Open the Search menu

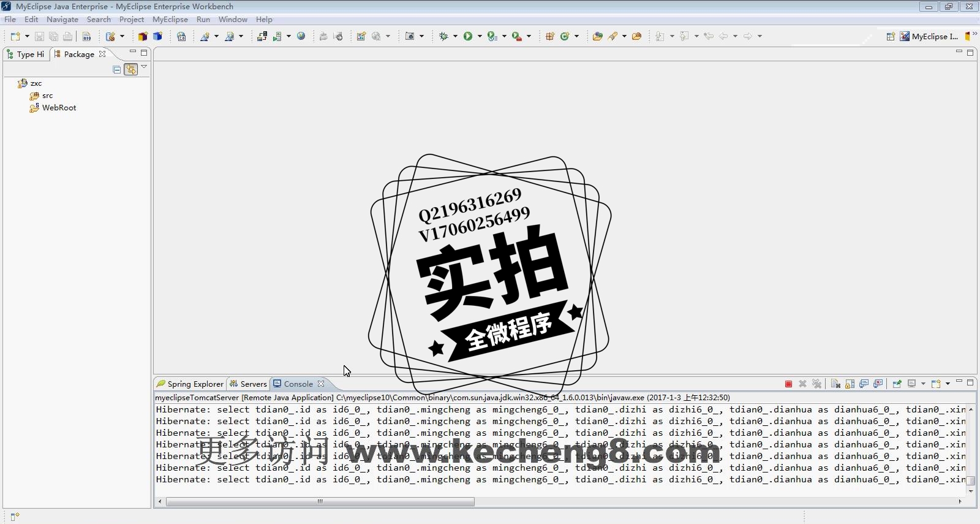coord(99,19)
